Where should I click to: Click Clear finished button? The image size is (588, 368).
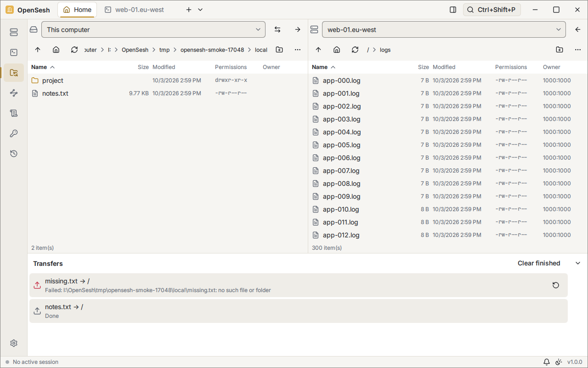click(539, 263)
